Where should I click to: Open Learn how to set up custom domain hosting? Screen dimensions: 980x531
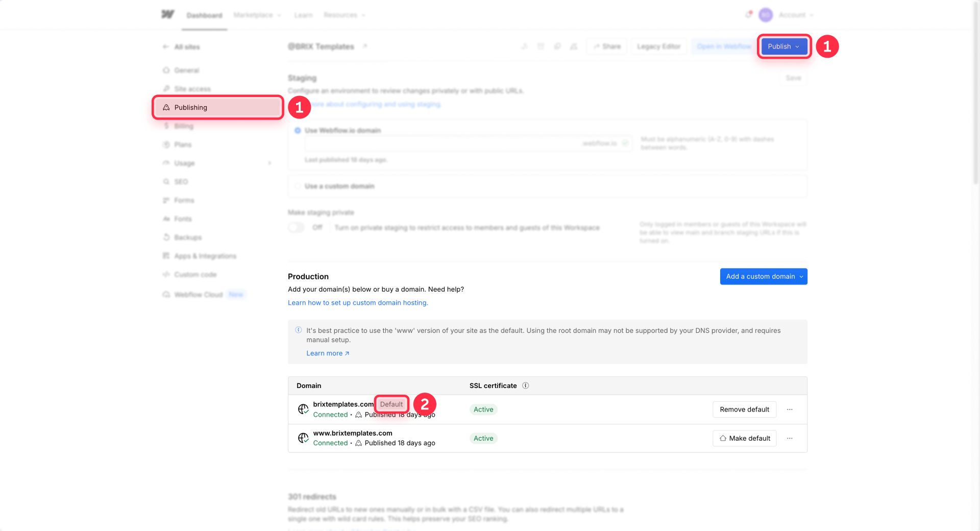[x=358, y=303]
